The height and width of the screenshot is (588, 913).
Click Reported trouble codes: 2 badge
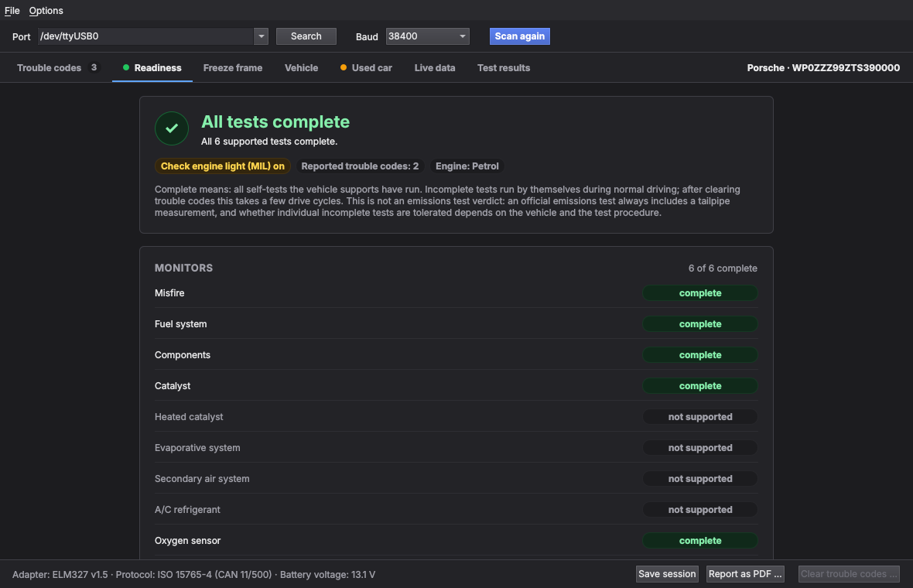pyautogui.click(x=360, y=166)
